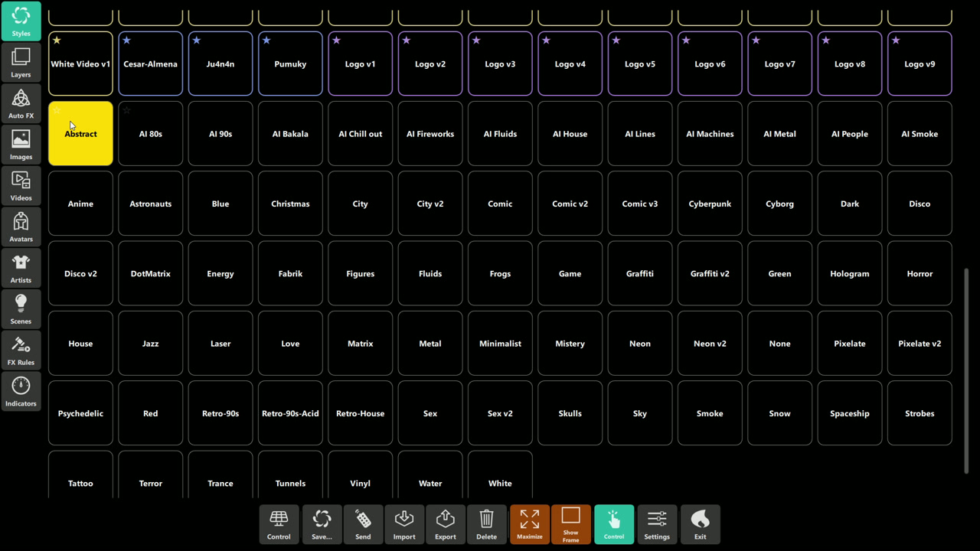Select the AI Smoke style
This screenshot has height=551, width=980.
click(x=920, y=134)
